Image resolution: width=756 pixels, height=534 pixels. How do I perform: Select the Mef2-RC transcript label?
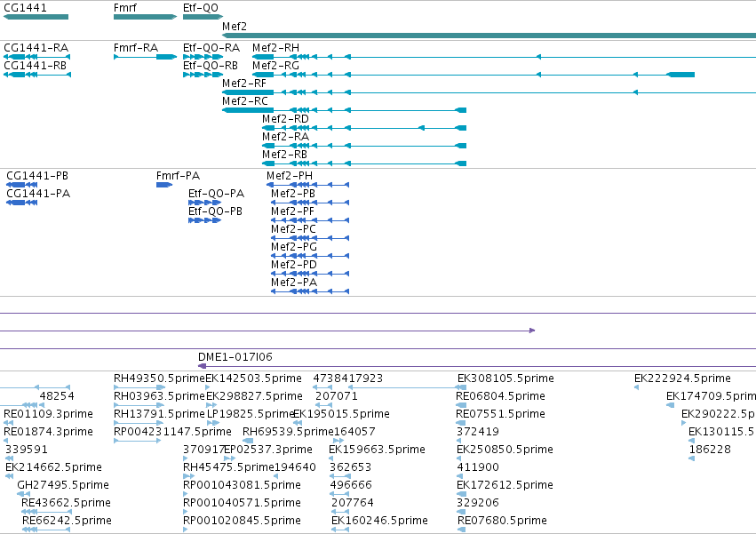pyautogui.click(x=245, y=101)
